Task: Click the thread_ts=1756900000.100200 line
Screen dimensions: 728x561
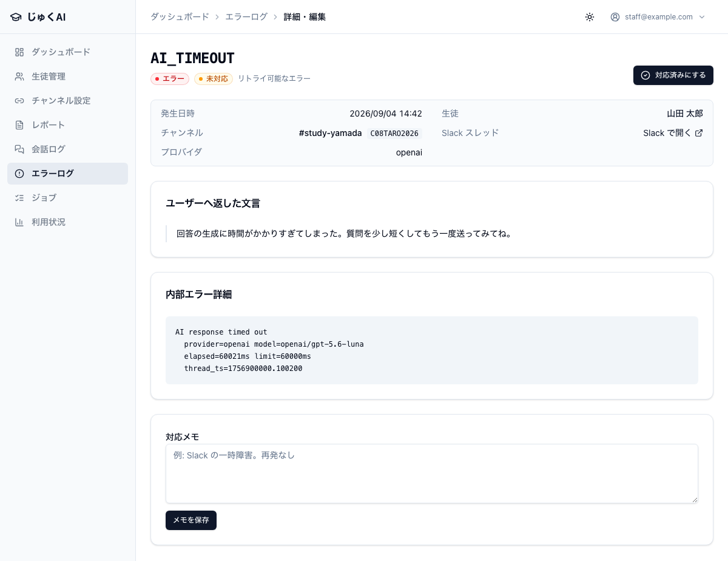Action: coord(243,369)
